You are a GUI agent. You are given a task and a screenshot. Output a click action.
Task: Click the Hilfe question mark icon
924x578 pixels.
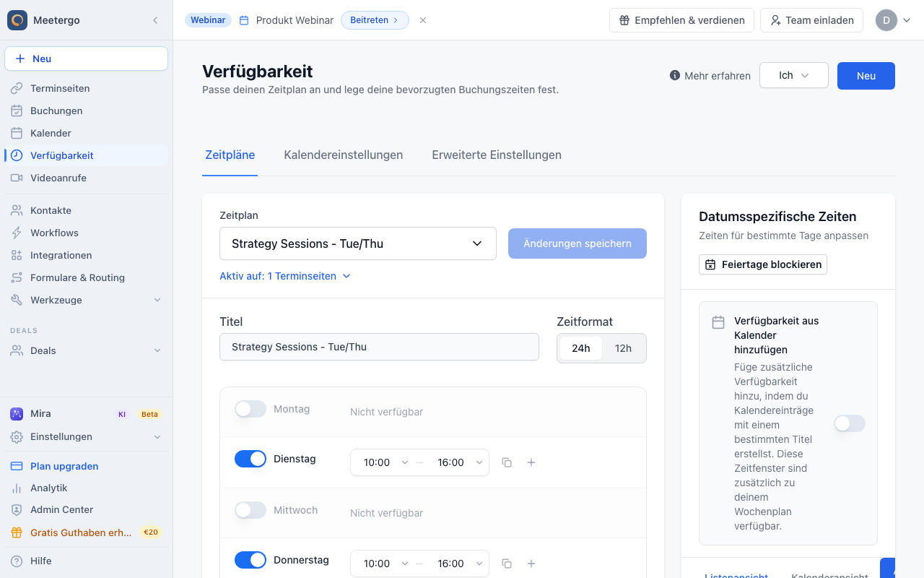pos(17,561)
